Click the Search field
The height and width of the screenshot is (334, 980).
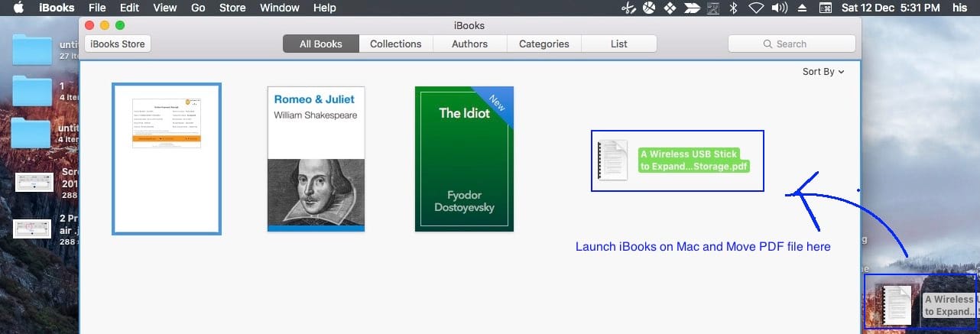791,44
